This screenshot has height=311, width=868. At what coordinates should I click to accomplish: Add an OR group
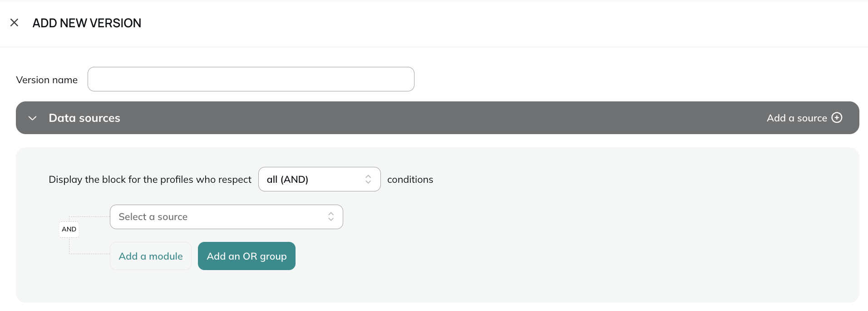point(247,256)
